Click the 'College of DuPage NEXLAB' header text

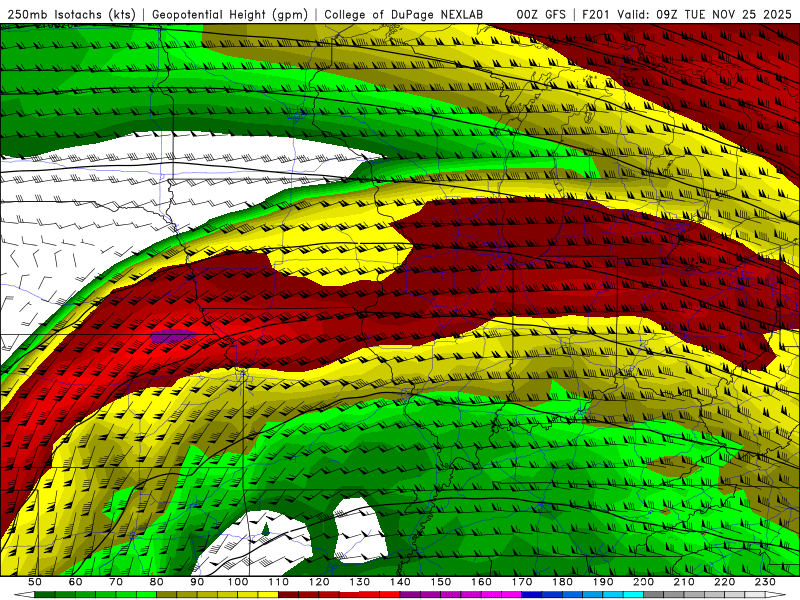click(x=403, y=15)
